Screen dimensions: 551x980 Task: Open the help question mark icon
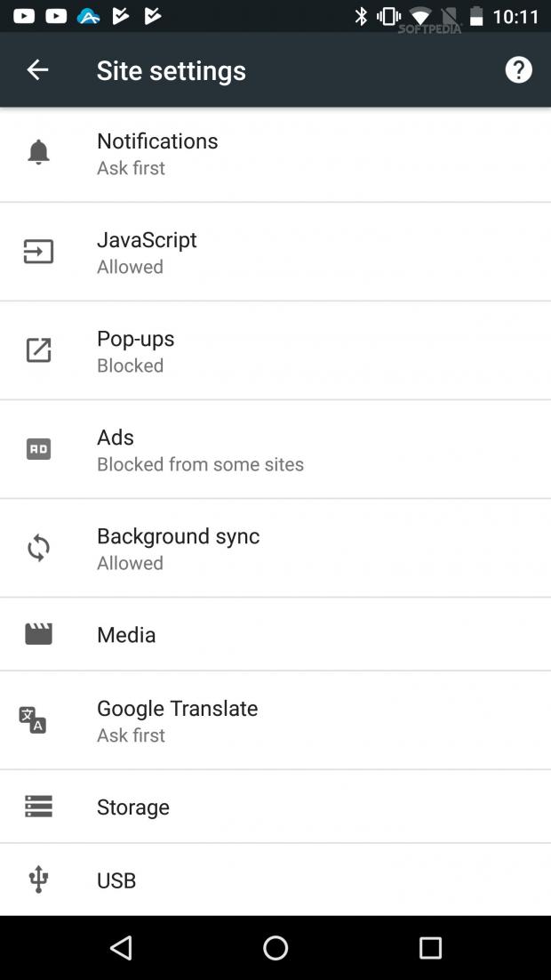[518, 69]
